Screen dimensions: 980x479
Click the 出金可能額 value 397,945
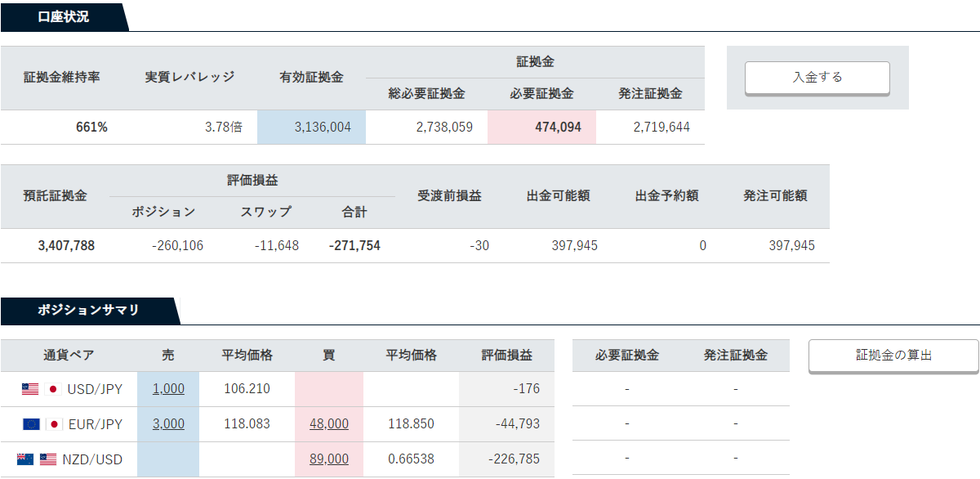pyautogui.click(x=575, y=245)
